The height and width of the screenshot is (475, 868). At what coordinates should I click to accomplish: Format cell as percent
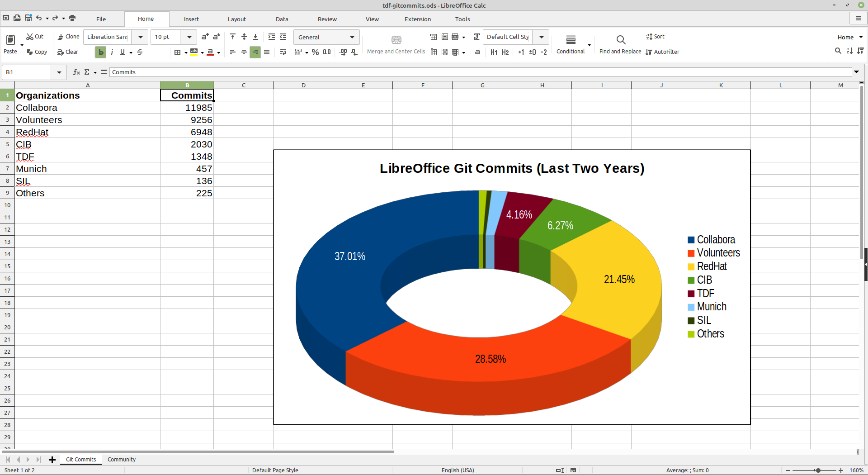pyautogui.click(x=315, y=52)
